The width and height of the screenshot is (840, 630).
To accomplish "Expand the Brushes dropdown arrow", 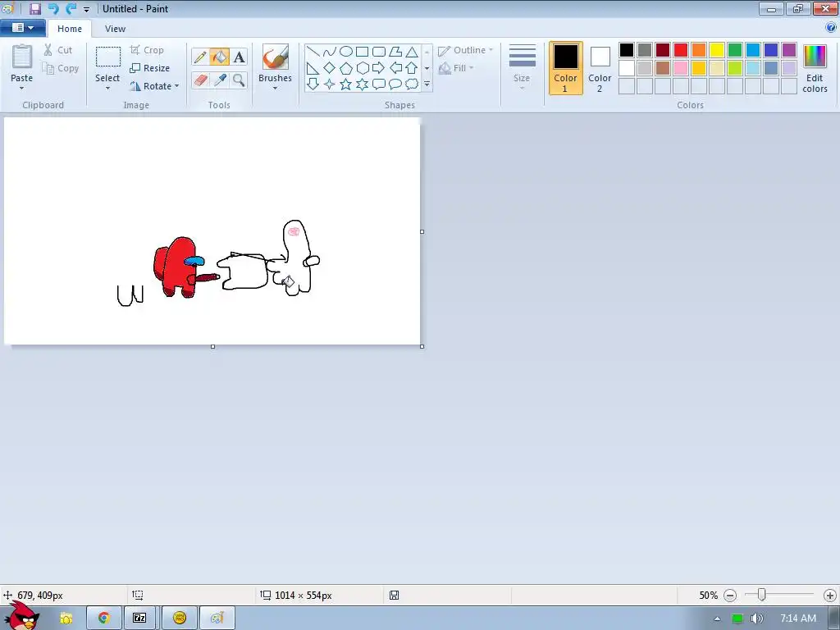I will [276, 88].
